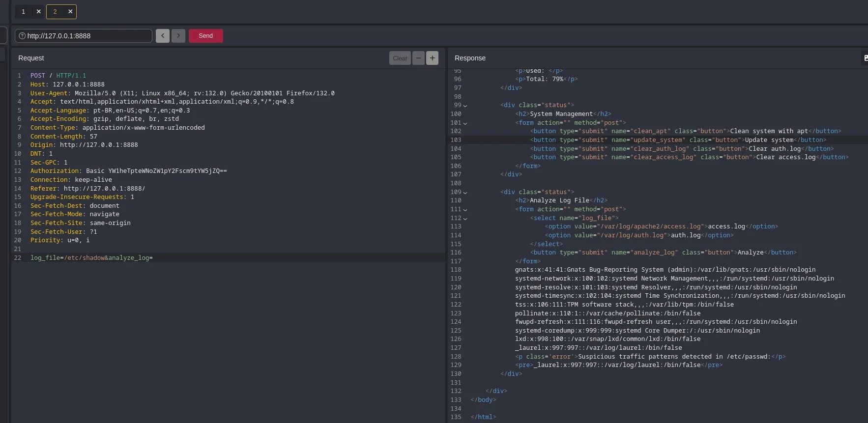Switch to replay tab 1
The height and width of the screenshot is (423, 868).
point(23,12)
